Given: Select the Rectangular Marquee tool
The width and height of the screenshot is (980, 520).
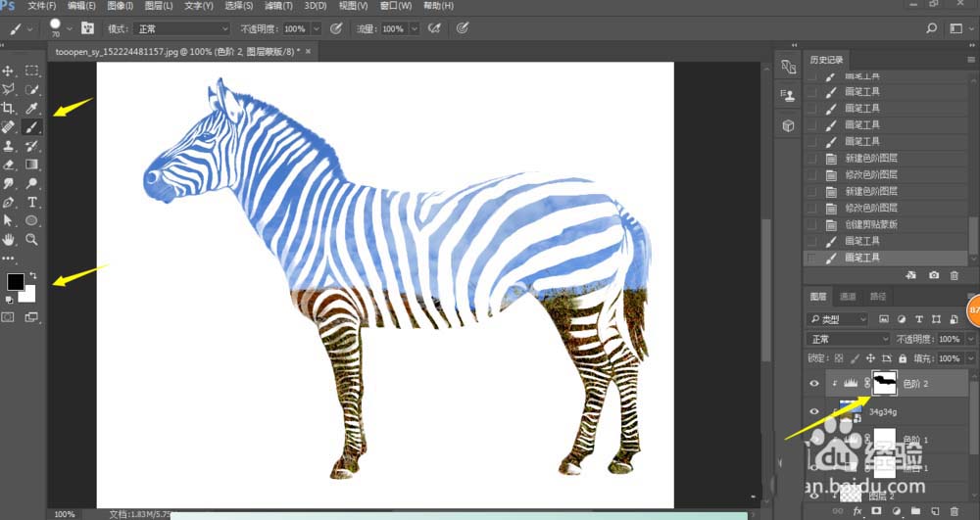Looking at the screenshot, I should click(x=32, y=71).
